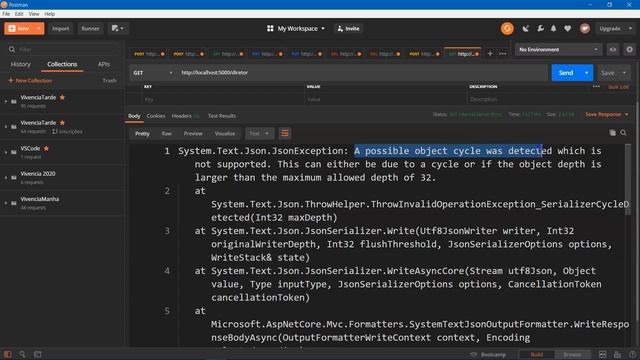Add a new request tab with plus
Screen dimensions: 640x360
click(490, 53)
